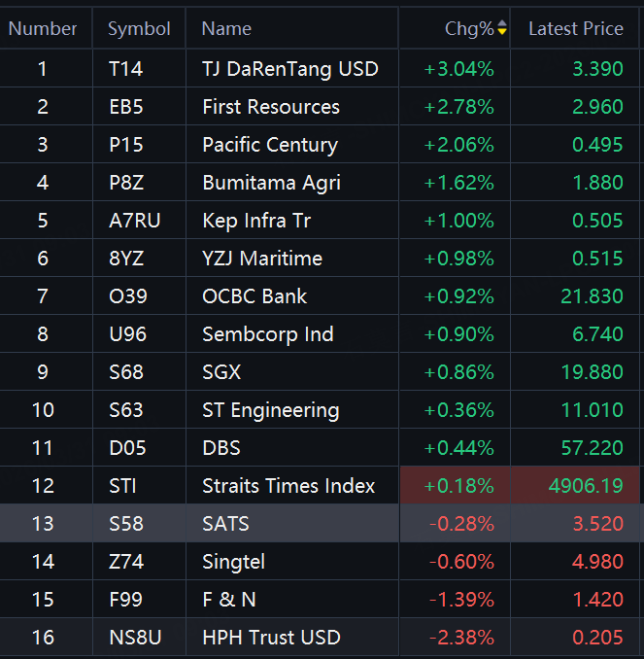This screenshot has width=644, height=659.
Task: Select the F & N stock name
Action: tap(229, 600)
